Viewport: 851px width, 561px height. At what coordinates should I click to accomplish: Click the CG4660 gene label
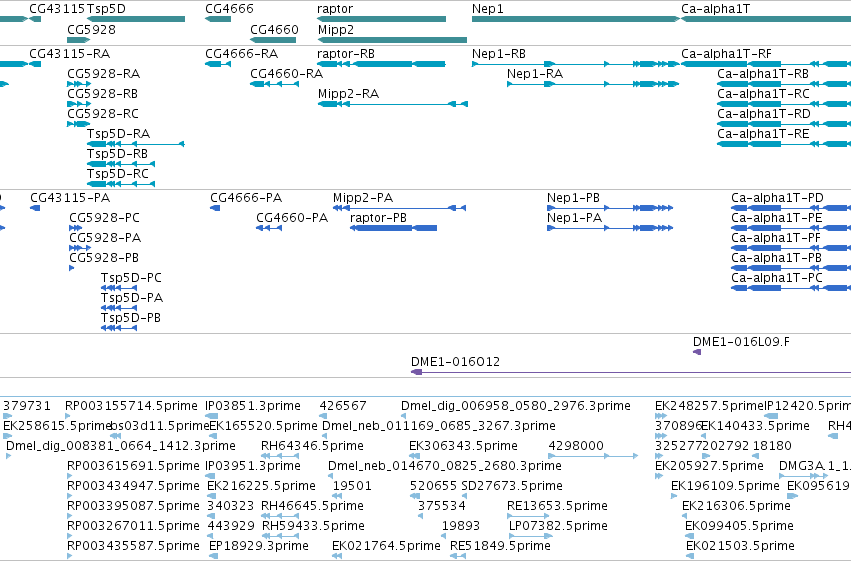[274, 30]
